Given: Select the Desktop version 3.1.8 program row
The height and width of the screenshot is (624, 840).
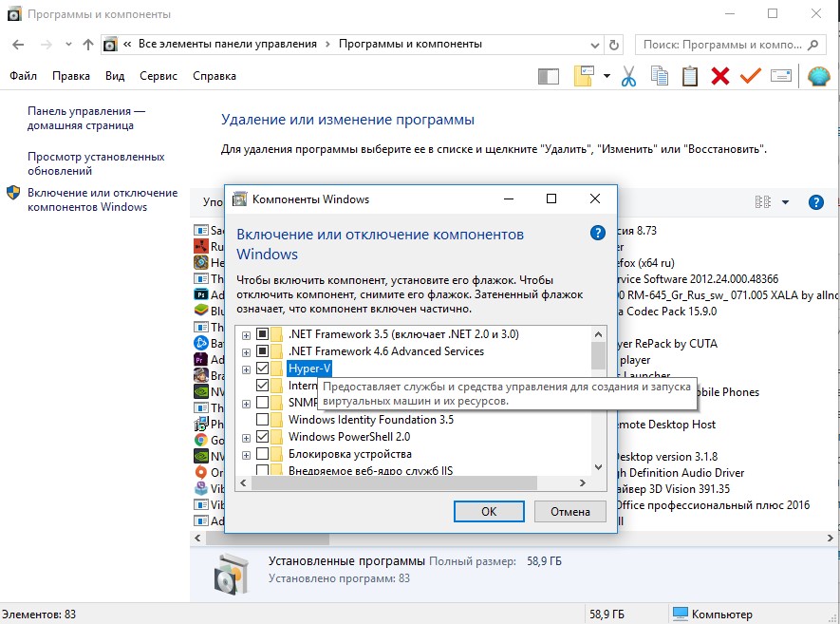Looking at the screenshot, I should coord(667,457).
